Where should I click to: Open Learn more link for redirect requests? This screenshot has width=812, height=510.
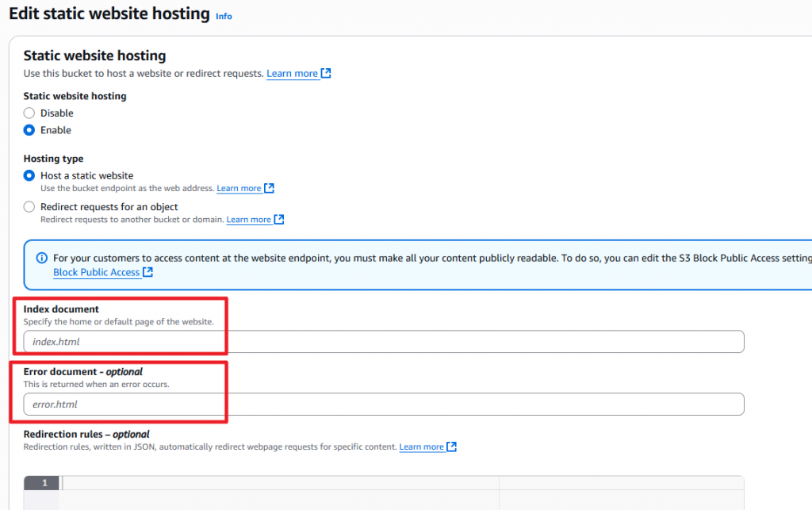[248, 220]
